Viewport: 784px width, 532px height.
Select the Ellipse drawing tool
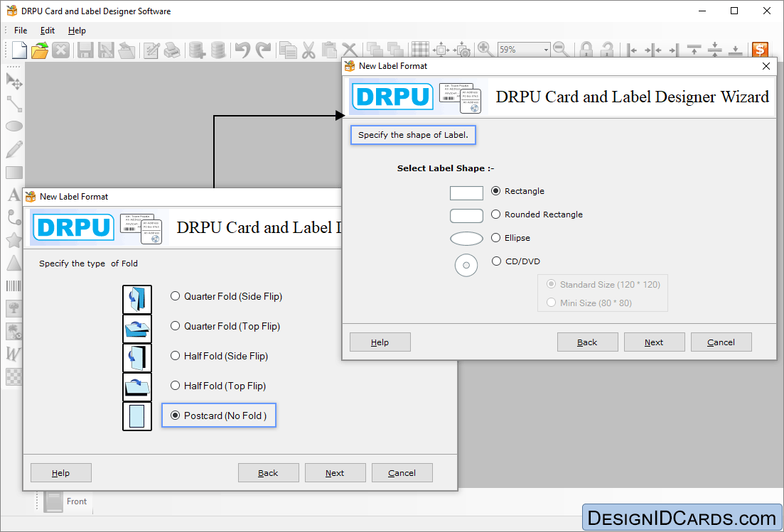[x=14, y=126]
